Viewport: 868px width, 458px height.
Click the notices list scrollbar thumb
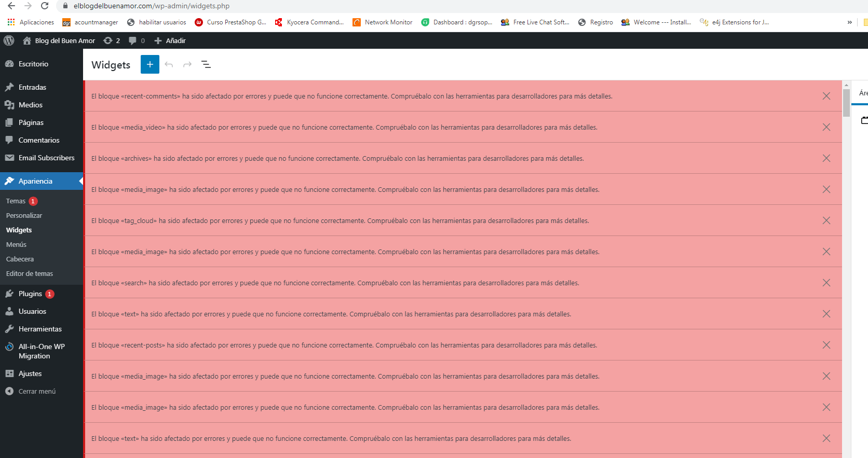(x=846, y=102)
